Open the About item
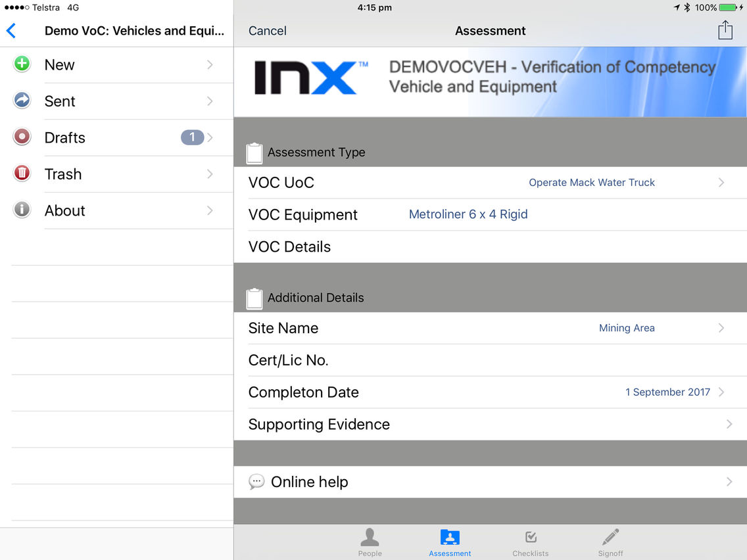The width and height of the screenshot is (747, 560). coord(117,210)
